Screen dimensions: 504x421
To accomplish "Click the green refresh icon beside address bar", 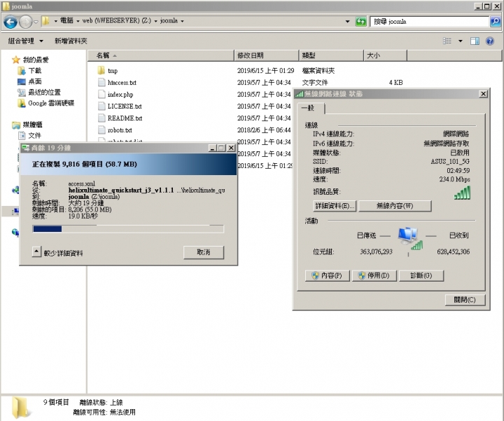I will [360, 22].
